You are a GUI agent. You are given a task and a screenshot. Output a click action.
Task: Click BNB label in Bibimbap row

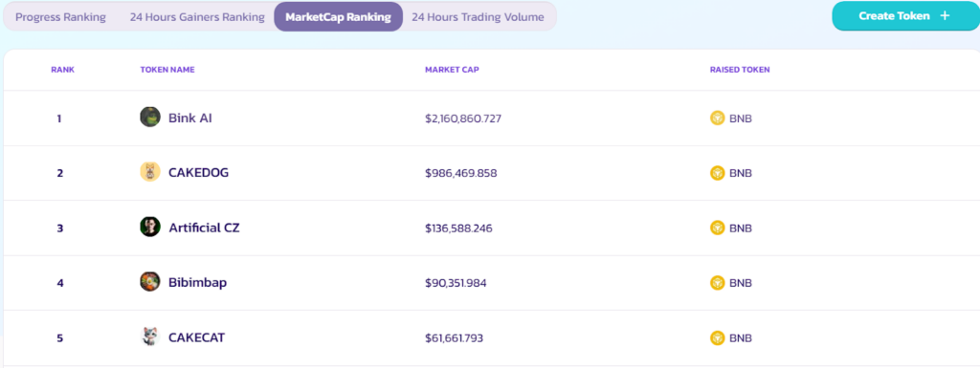[741, 283]
